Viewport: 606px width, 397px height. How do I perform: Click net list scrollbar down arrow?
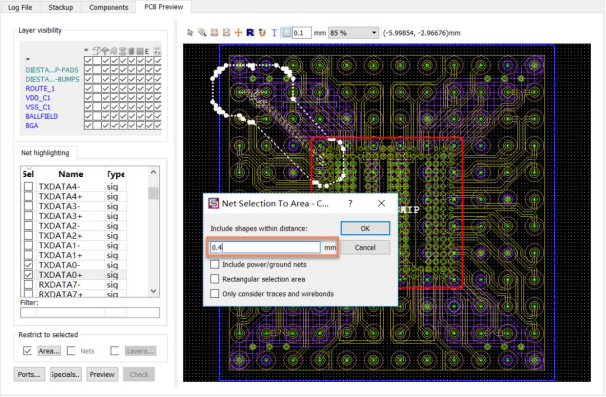pyautogui.click(x=153, y=291)
